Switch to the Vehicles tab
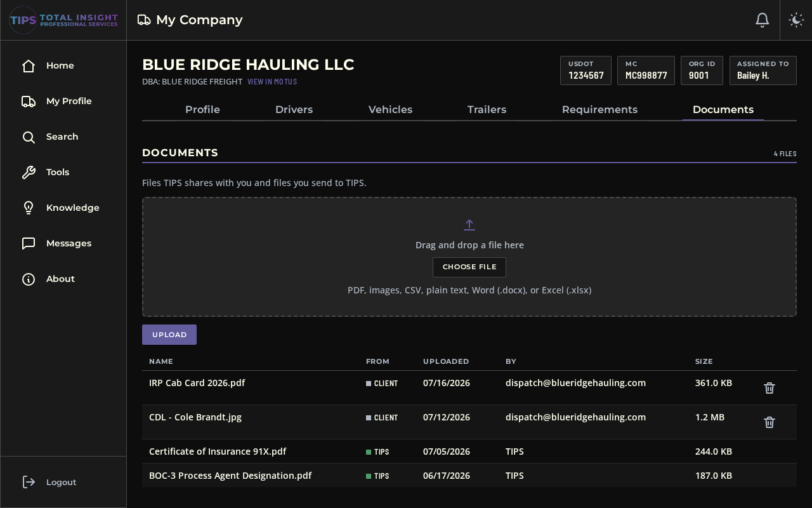The width and height of the screenshot is (812, 508). point(390,110)
